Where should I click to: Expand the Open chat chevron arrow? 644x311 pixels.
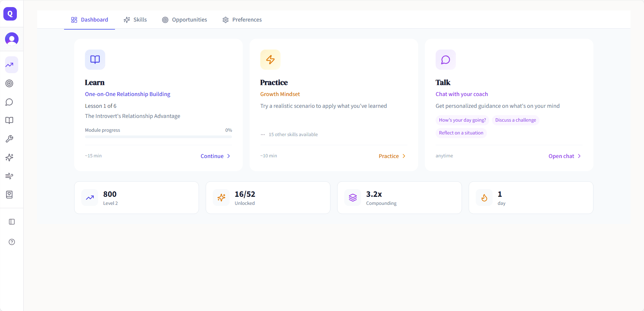[579, 156]
